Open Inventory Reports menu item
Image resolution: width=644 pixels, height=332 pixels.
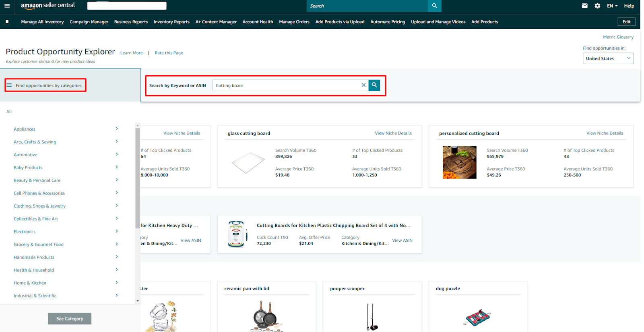coord(171,22)
